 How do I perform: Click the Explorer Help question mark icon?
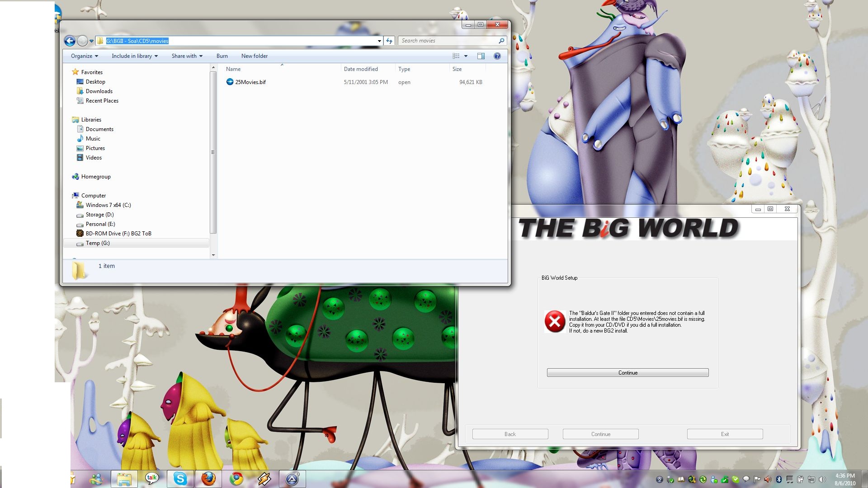tap(497, 56)
